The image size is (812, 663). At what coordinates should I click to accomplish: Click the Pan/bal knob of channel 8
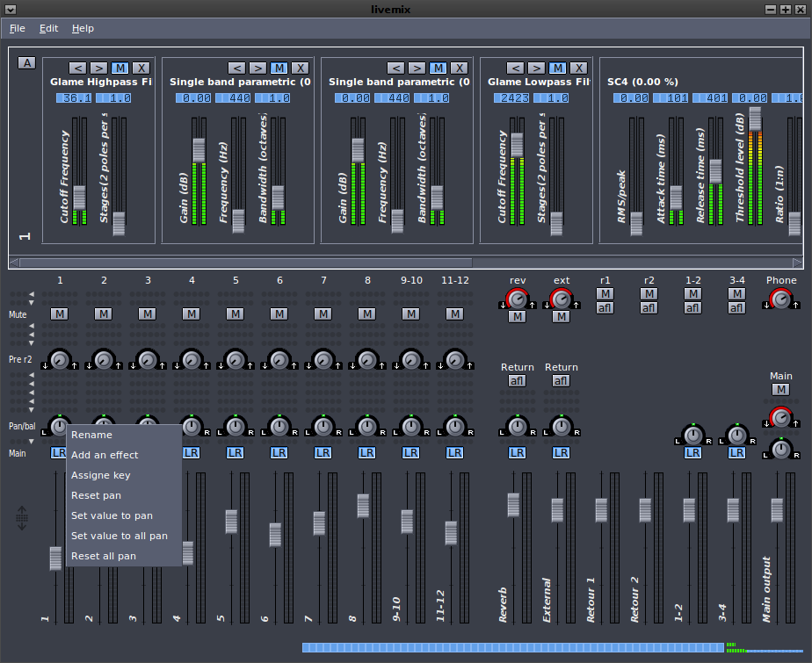point(366,427)
